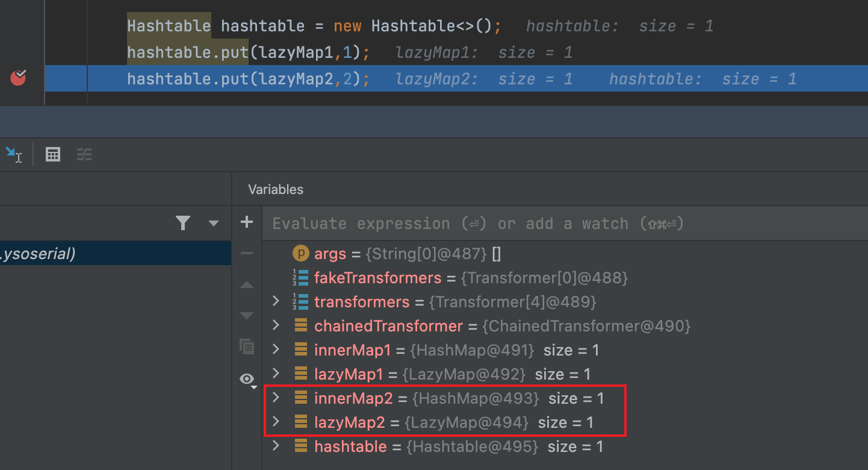Toggle the eye view options icon
The image size is (868, 470).
[248, 379]
